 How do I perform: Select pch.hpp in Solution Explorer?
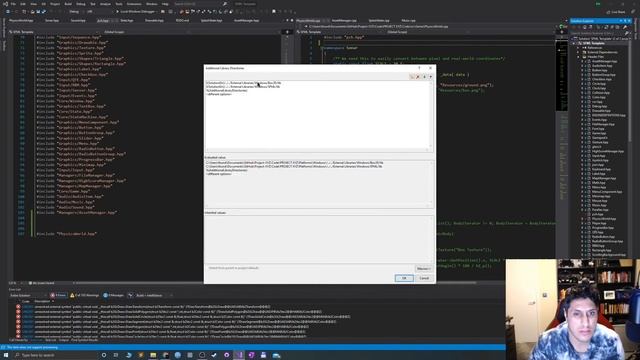597,214
